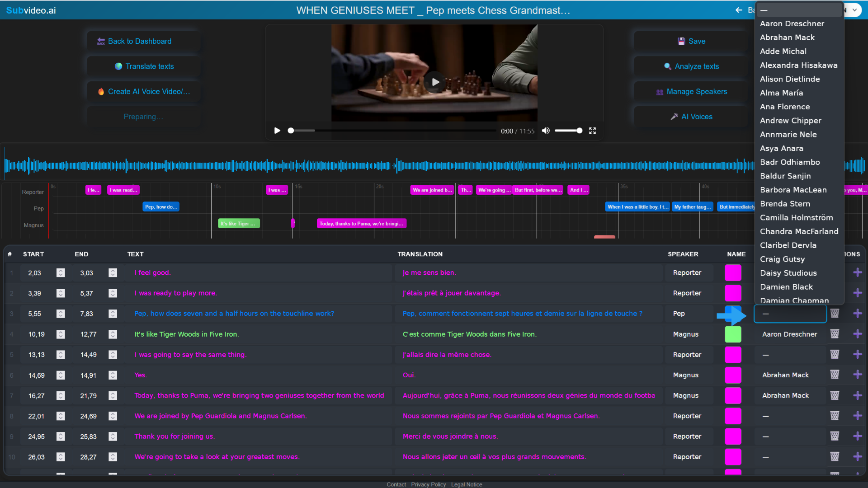Choose Andrew Chipper in dropdown list
868x488 pixels.
790,121
